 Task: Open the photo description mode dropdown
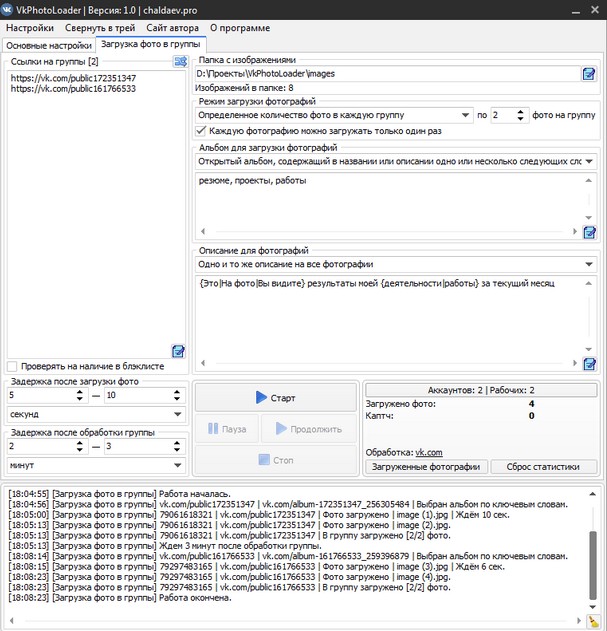[396, 264]
